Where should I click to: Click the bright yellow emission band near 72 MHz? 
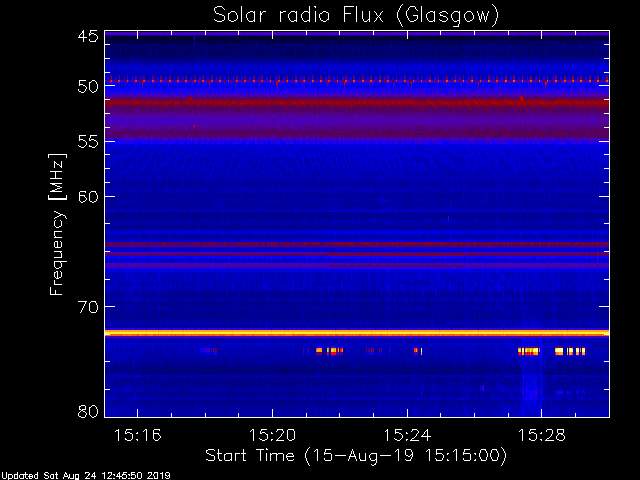pyautogui.click(x=357, y=333)
